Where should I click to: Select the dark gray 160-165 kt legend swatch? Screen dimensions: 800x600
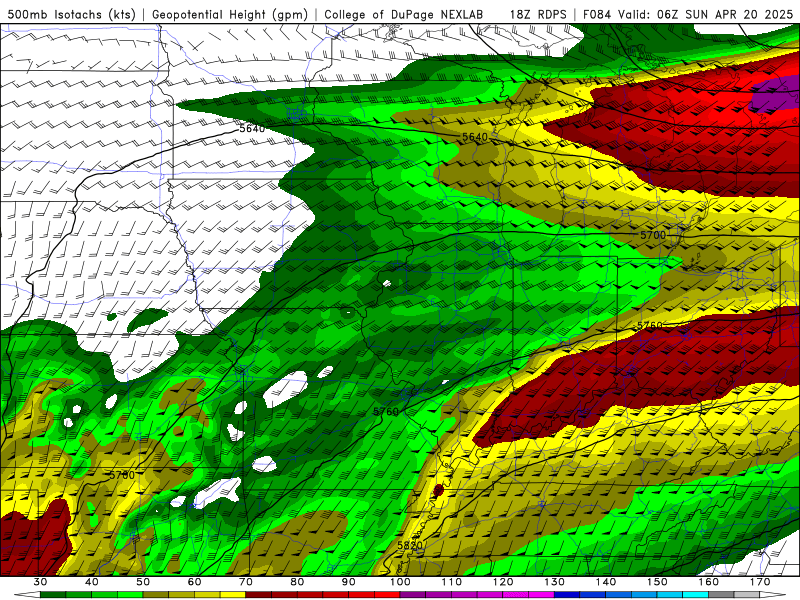coord(722,595)
